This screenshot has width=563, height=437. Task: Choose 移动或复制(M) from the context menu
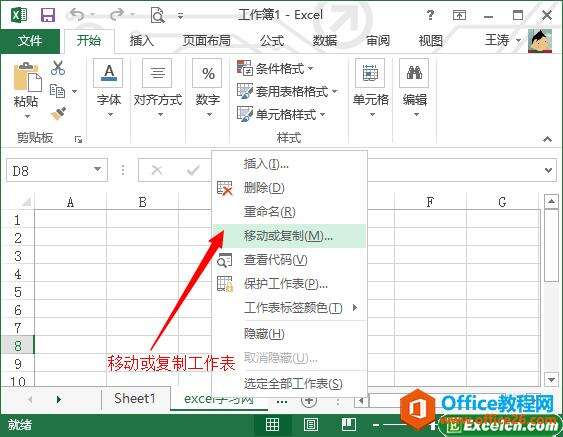(x=289, y=236)
